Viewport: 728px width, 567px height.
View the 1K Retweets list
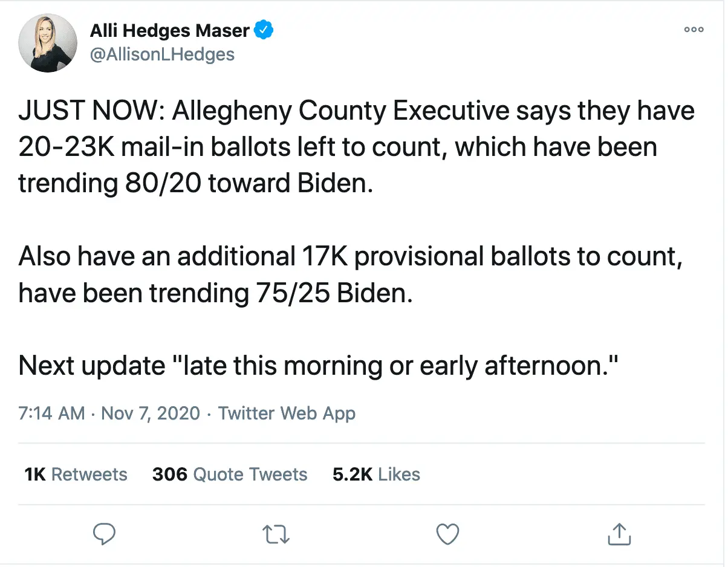coord(76,475)
